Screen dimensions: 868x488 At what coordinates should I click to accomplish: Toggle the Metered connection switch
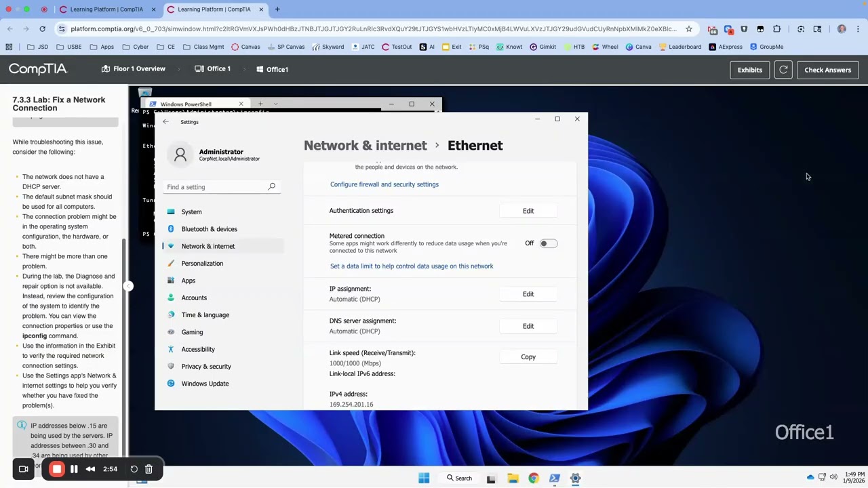tap(548, 243)
